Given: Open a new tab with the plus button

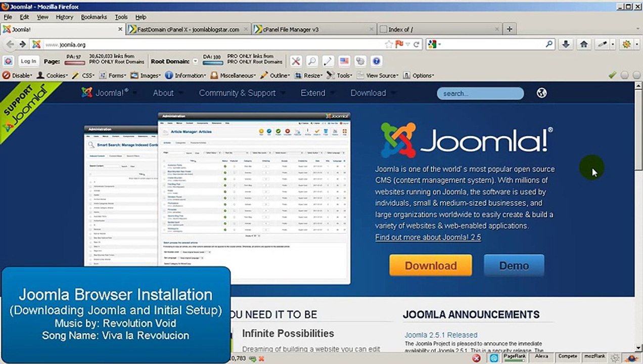Looking at the screenshot, I should [510, 29].
